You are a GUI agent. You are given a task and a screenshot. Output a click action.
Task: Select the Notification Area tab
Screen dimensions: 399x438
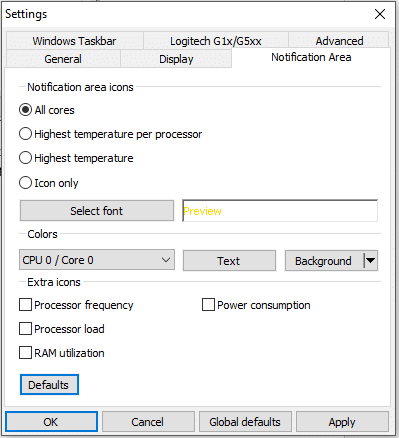coord(311,57)
